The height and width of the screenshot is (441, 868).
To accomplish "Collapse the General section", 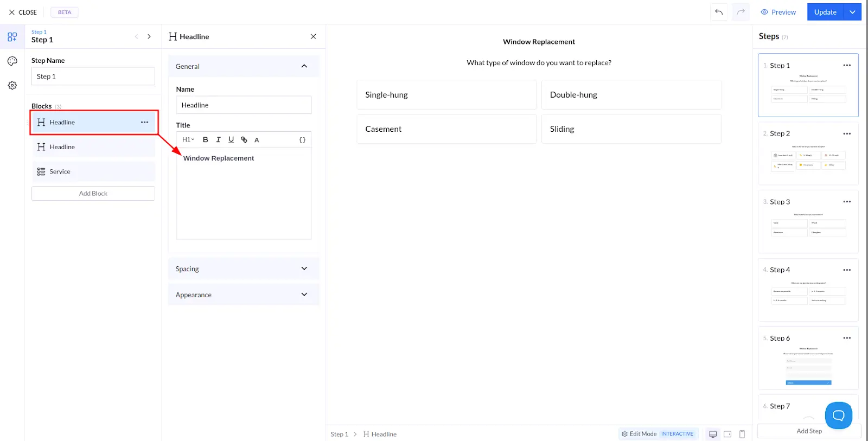I will (244, 66).
